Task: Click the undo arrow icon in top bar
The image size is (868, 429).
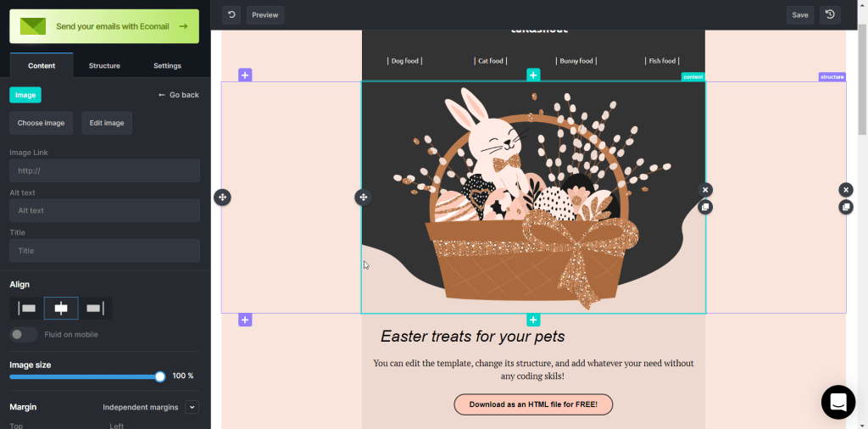Action: tap(231, 15)
